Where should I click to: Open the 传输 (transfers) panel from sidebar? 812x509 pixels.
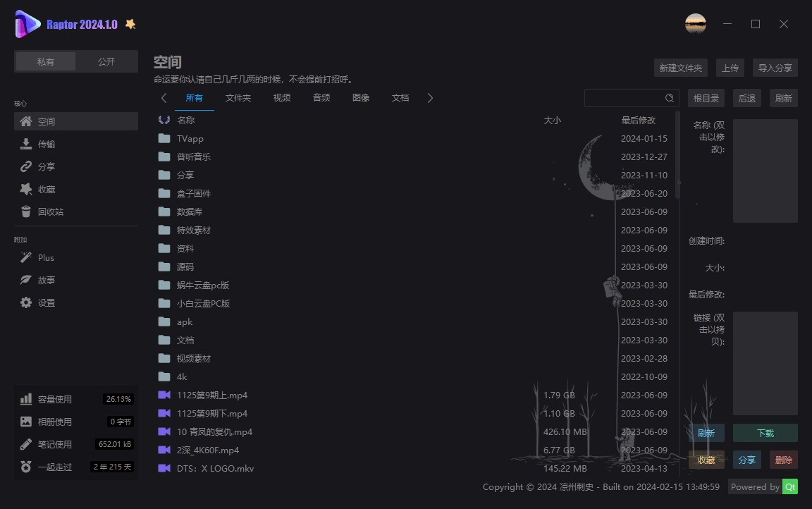click(47, 143)
